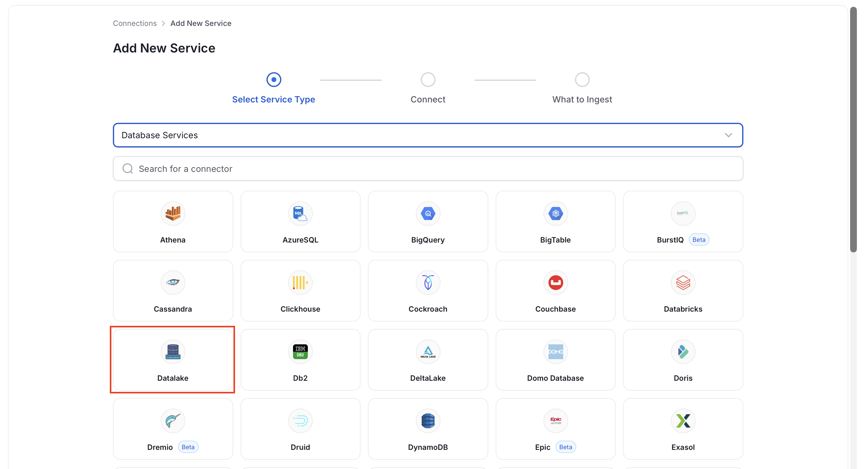Viewport: 868px width, 469px height.
Task: Choose the Cockroach connector icon
Action: tap(428, 283)
